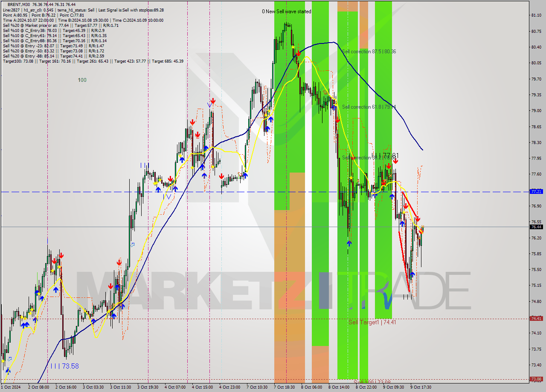
Task: Click the '100' label on the chart
Action: [x=82, y=80]
